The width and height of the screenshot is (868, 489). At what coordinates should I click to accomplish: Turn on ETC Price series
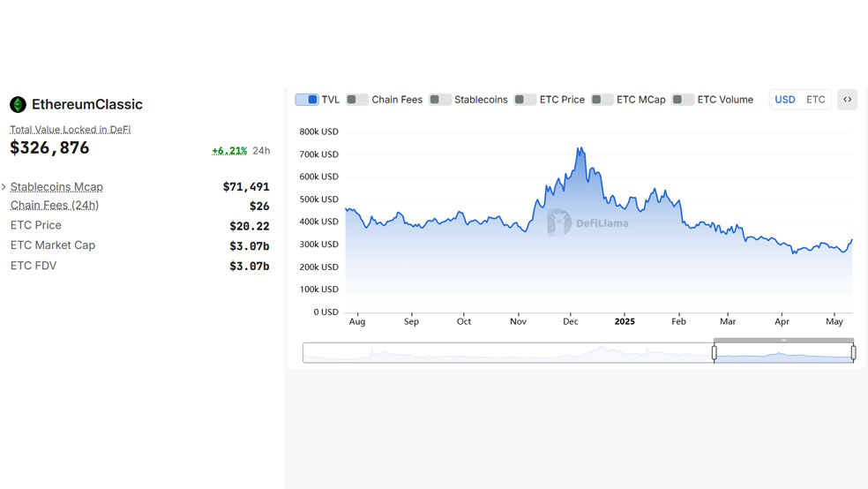pos(525,100)
